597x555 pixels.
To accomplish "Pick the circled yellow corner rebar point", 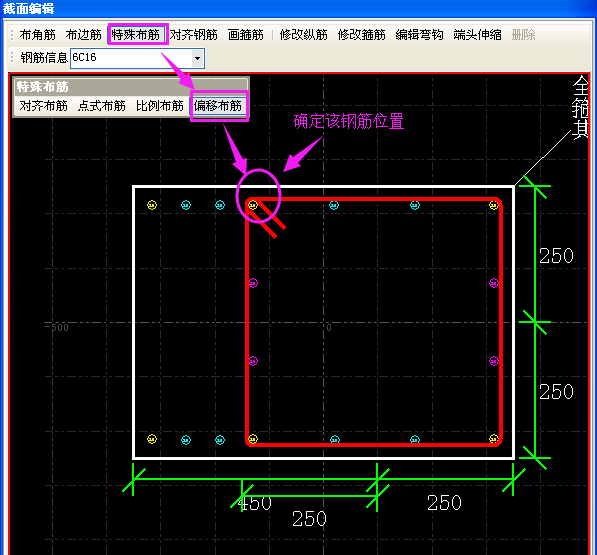I will tap(253, 205).
